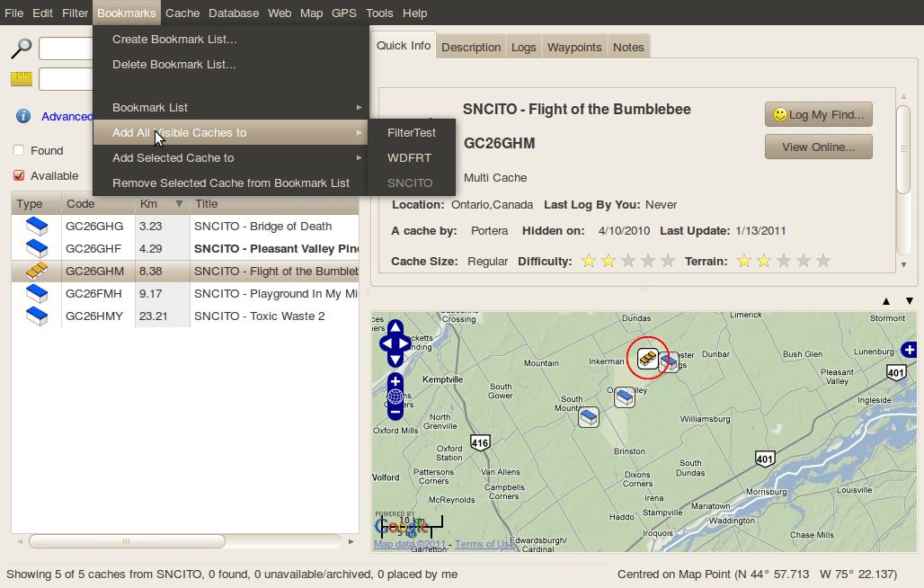Click the Km column sort arrow
The width and height of the screenshot is (924, 588).
(179, 203)
